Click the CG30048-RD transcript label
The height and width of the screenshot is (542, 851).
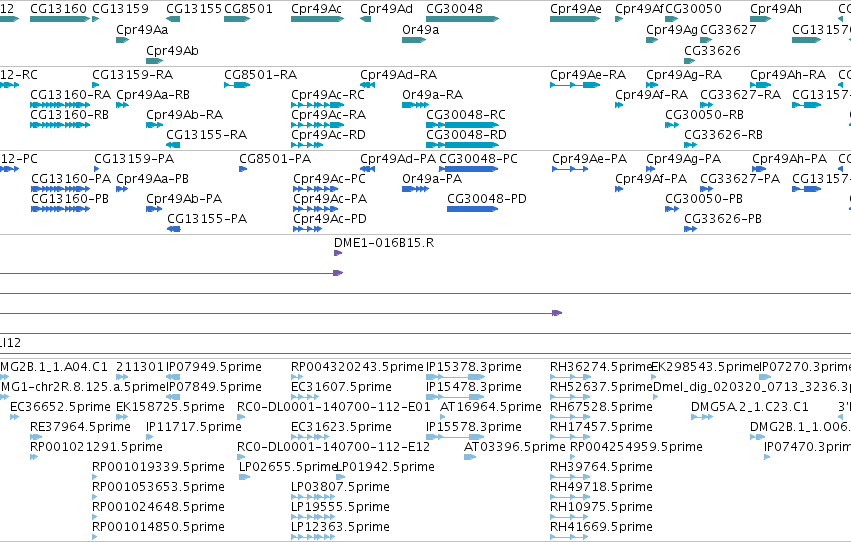pyautogui.click(x=466, y=135)
